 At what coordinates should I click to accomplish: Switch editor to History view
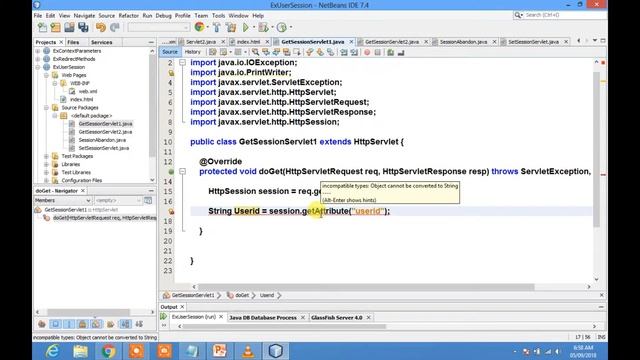coord(192,52)
